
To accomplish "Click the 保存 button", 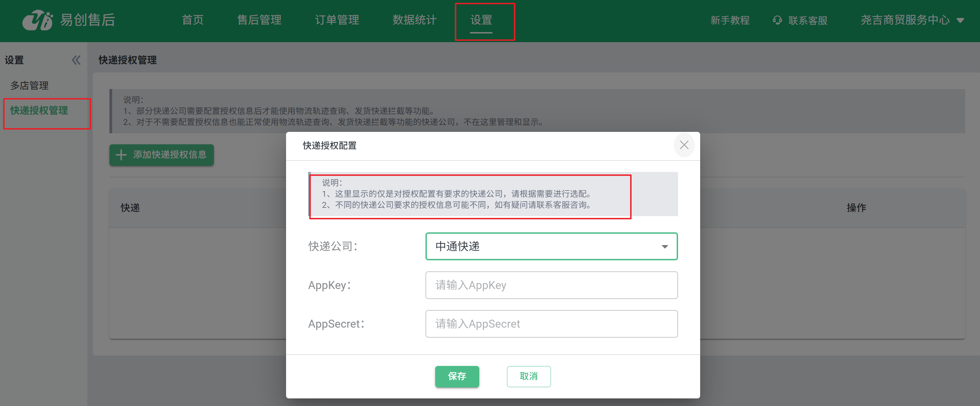I will coord(457,376).
